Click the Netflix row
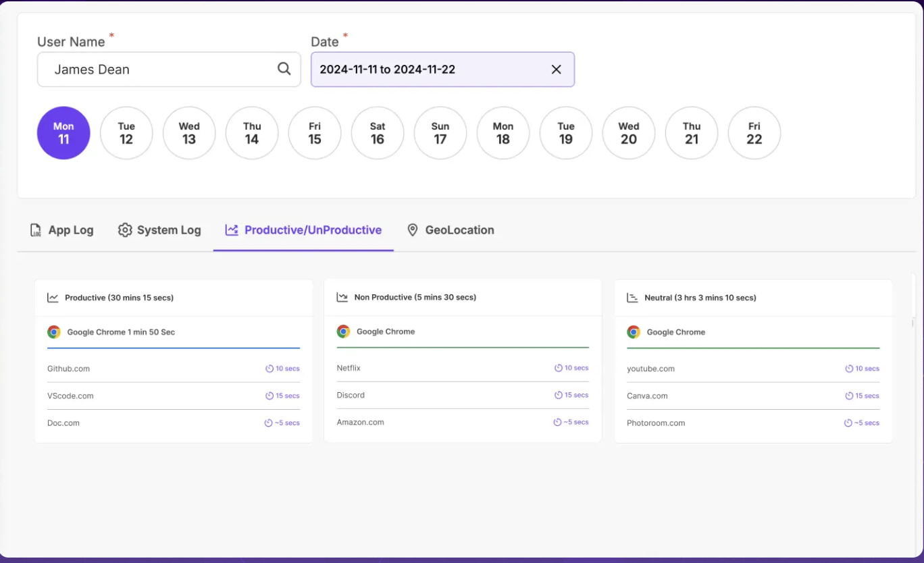 point(463,368)
